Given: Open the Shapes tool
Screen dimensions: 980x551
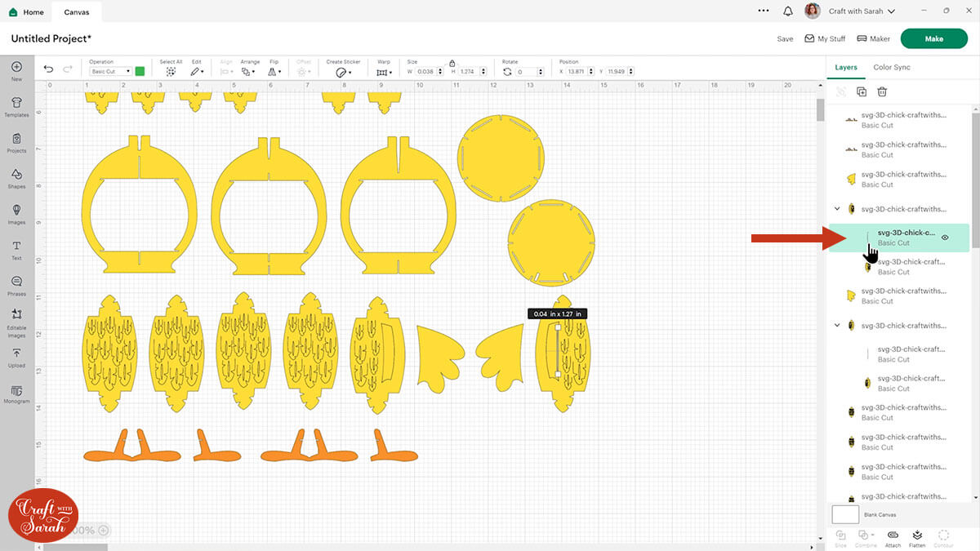Looking at the screenshot, I should coord(16,178).
